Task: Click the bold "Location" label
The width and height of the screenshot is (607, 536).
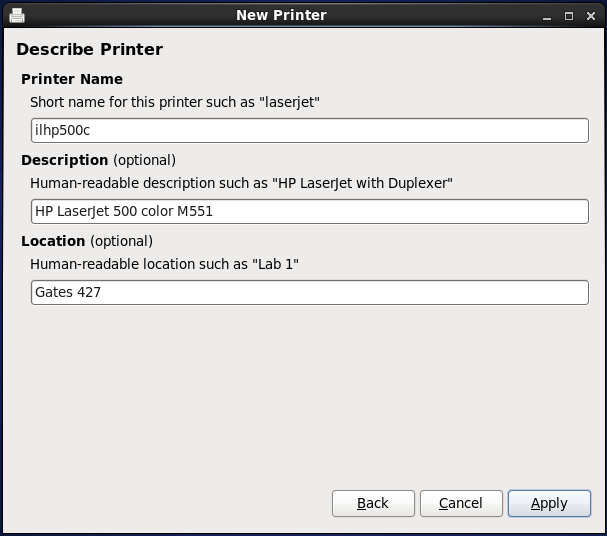Action: (x=53, y=241)
